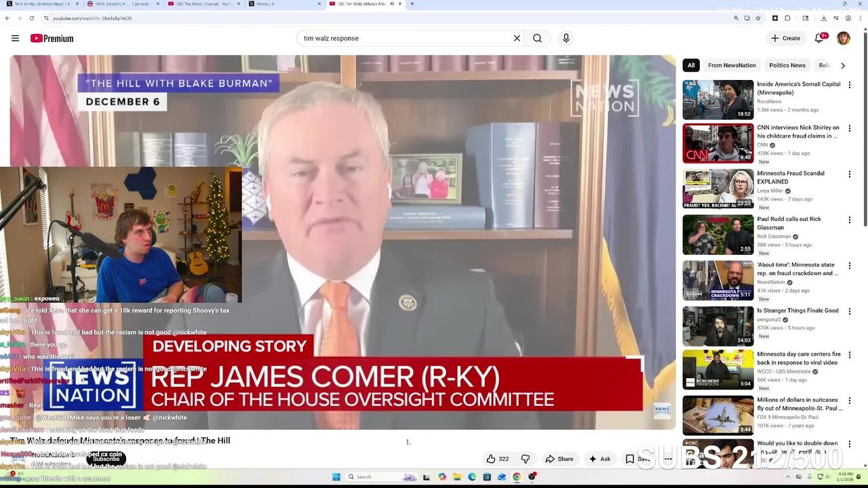
Task: Go to the Rick Glassman channel name
Action: [774, 237]
